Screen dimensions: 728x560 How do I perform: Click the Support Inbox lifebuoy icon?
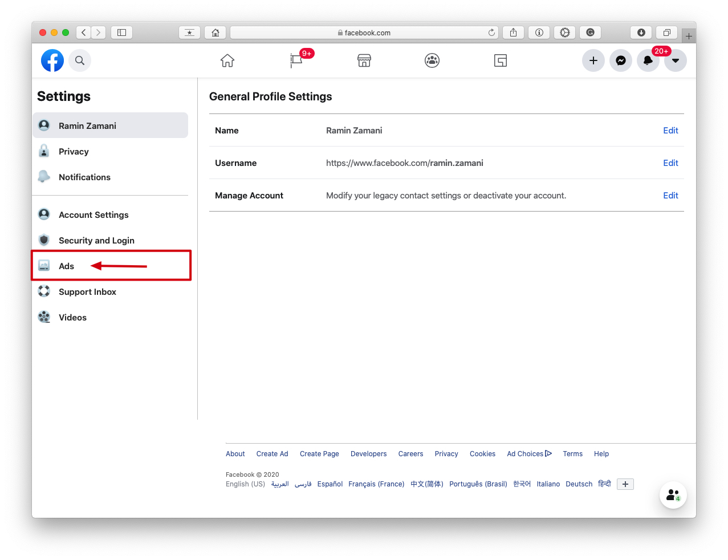[44, 291]
